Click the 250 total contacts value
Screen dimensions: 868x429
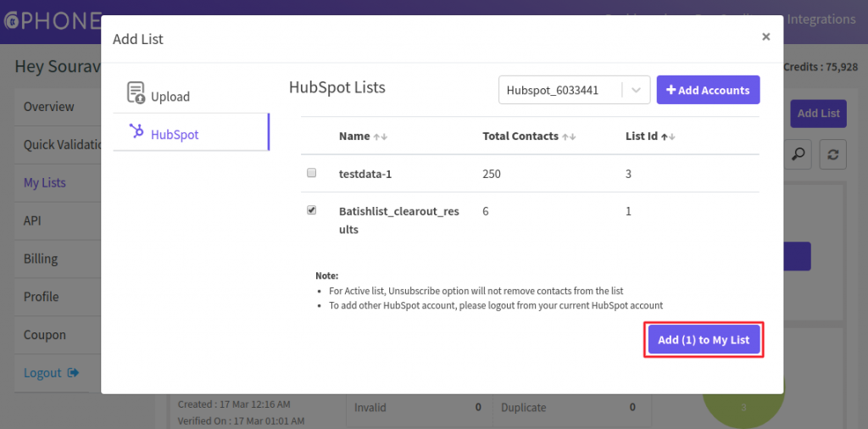492,174
